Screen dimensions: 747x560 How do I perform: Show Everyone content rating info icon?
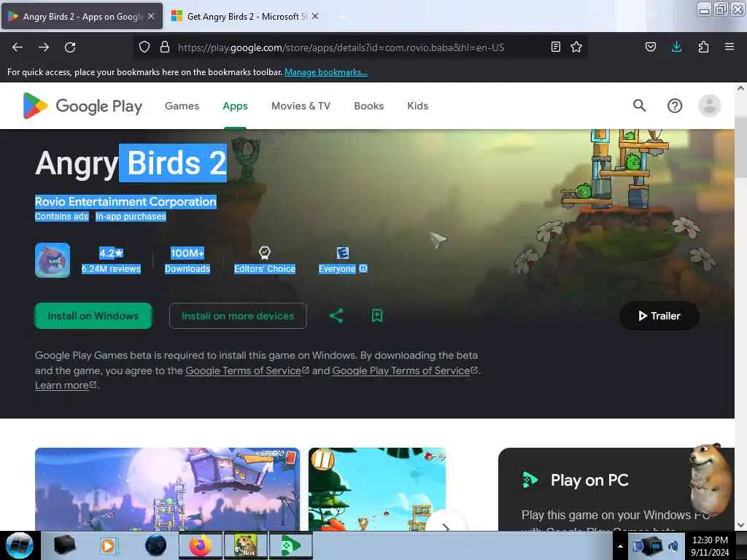pyautogui.click(x=363, y=268)
